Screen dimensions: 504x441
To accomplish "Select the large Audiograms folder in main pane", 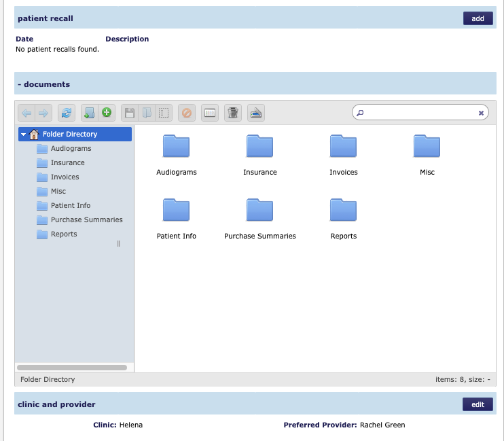I will click(176, 155).
